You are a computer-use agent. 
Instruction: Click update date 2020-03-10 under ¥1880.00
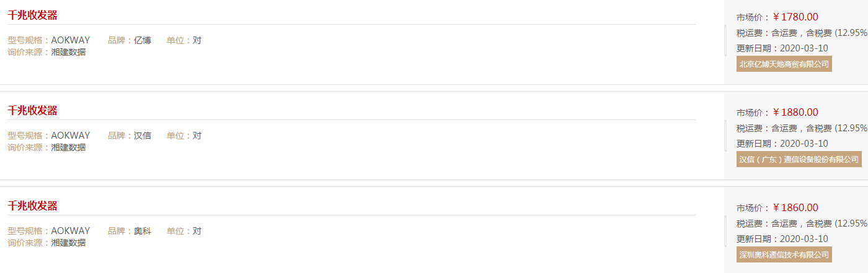tap(804, 144)
